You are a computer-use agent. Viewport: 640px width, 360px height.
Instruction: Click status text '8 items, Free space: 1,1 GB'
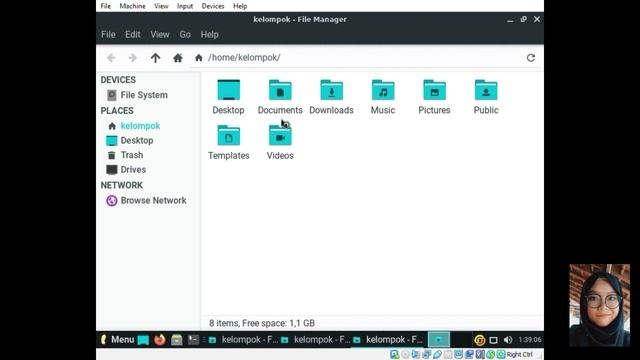(x=262, y=323)
